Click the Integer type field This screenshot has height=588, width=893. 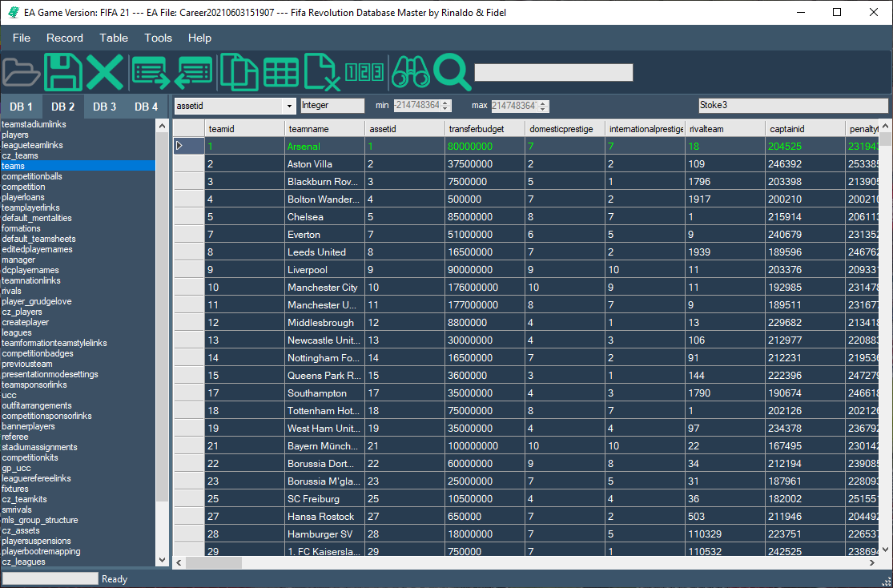(332, 106)
